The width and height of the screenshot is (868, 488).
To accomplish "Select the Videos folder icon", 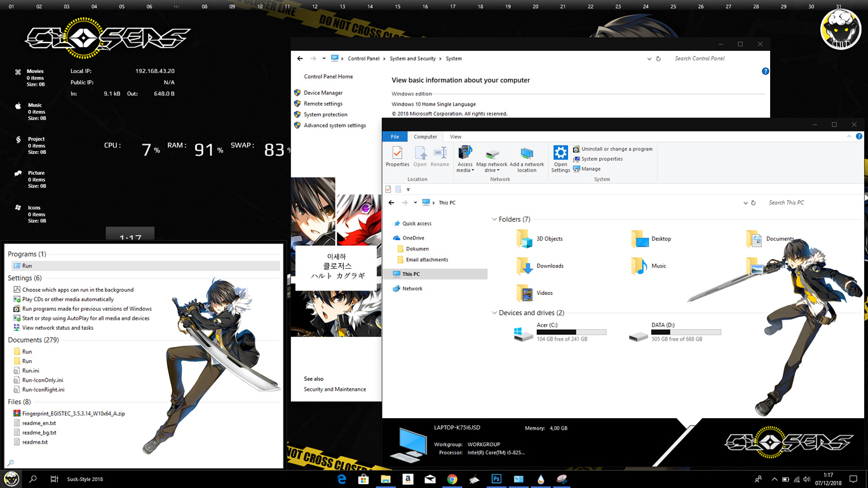I will point(524,293).
